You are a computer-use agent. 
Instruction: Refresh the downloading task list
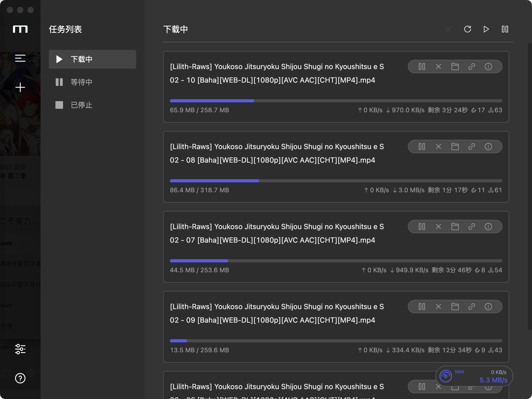[x=468, y=29]
